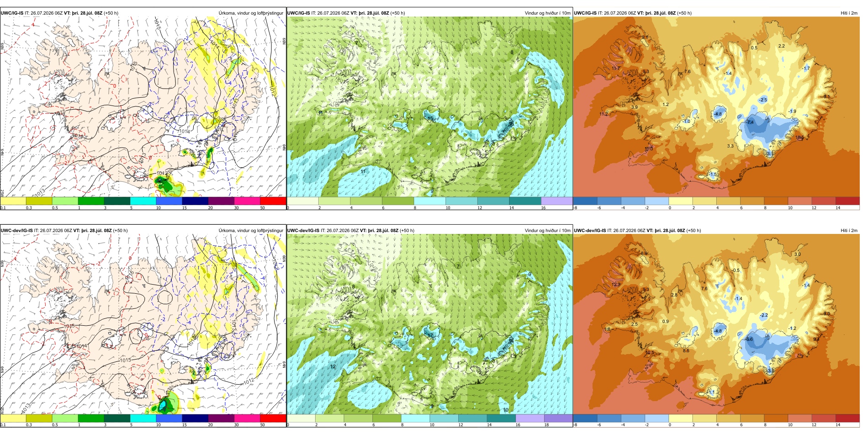
Task: Click the -6.6 temperature value on the glacier
Action: point(749,339)
